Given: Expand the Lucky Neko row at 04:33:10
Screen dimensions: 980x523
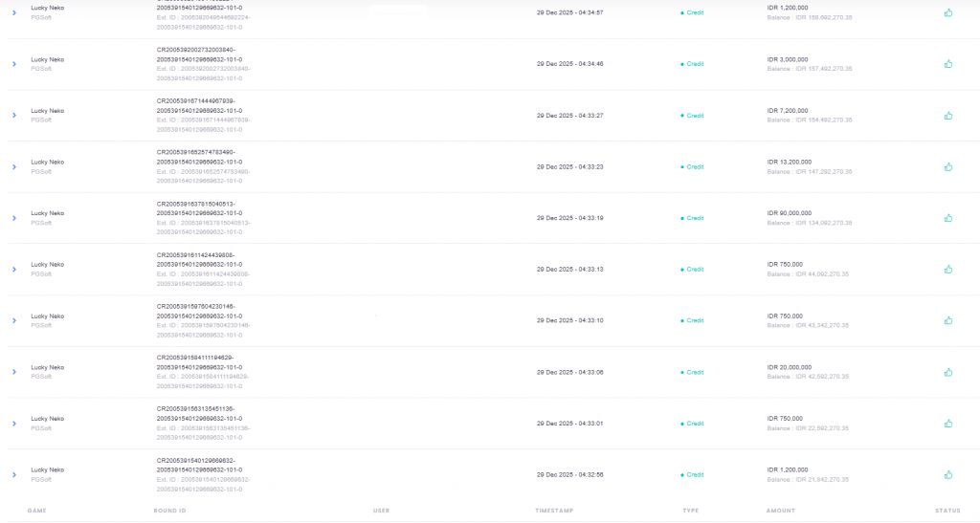Looking at the screenshot, I should 14,320.
